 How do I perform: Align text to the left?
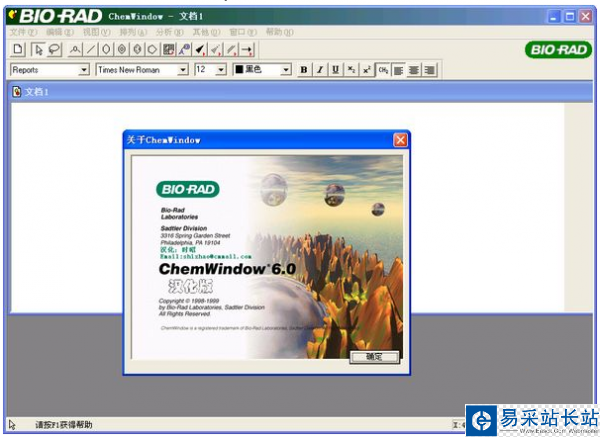point(398,70)
